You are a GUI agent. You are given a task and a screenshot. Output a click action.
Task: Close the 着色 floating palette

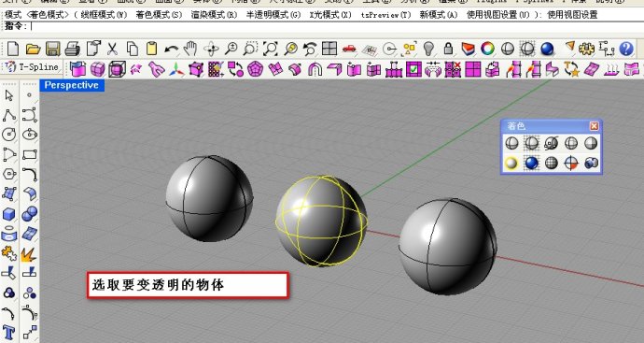[594, 126]
